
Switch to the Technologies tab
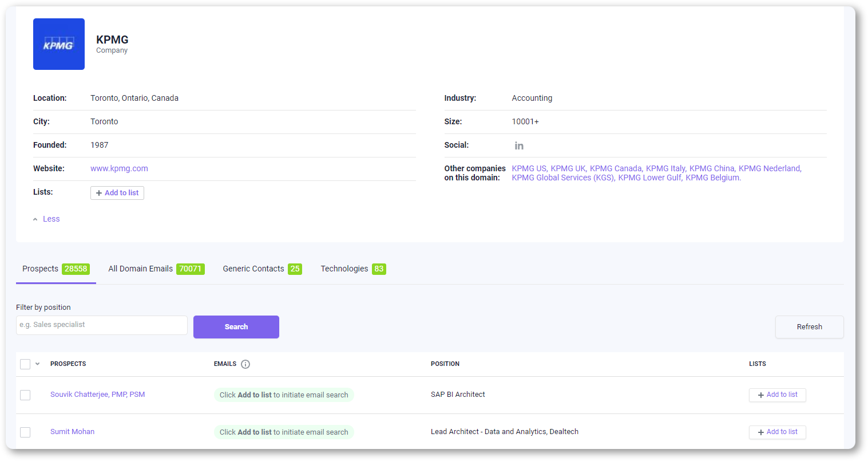353,269
